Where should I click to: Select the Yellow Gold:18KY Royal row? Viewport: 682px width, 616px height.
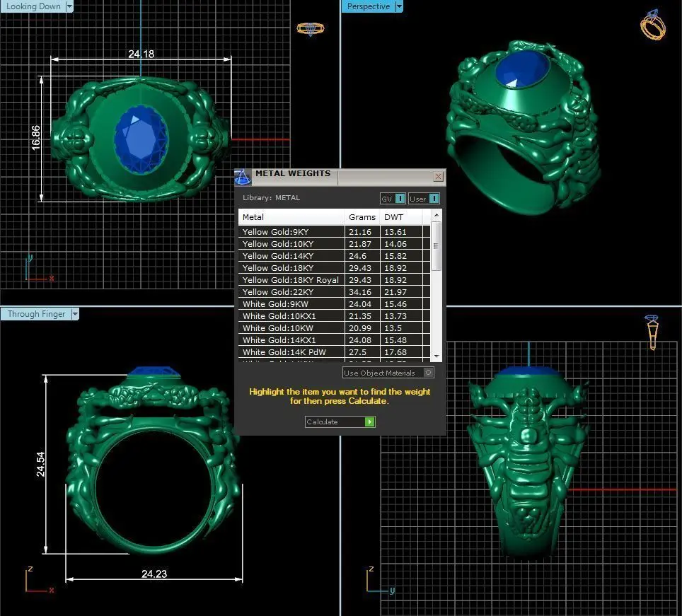point(334,280)
